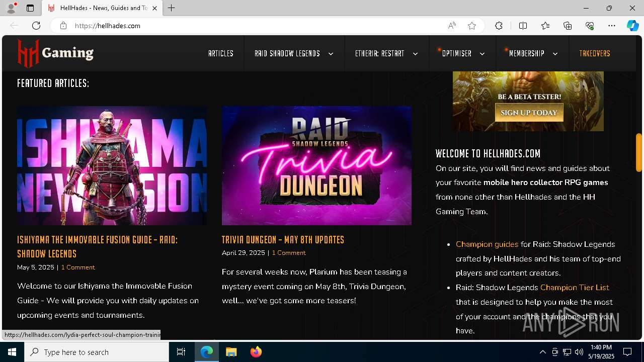Open the taskbar clock and date

[601, 352]
